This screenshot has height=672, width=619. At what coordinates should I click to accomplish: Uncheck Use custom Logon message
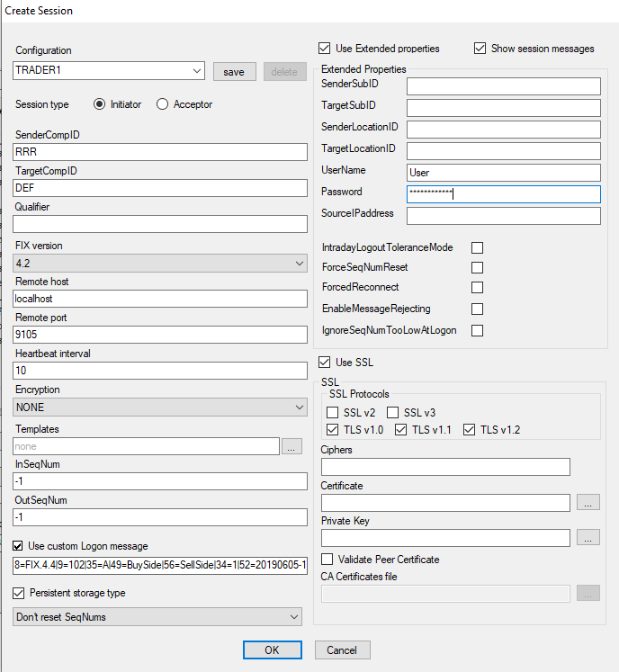pos(18,545)
